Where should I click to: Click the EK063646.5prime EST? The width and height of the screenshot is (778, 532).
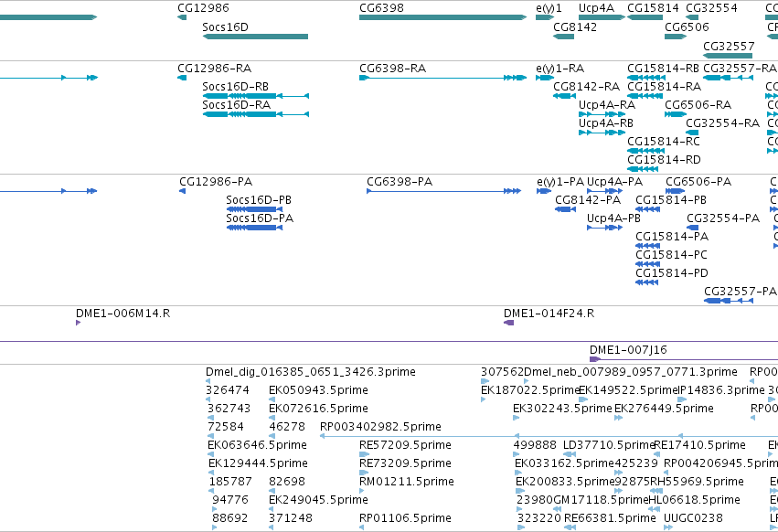pyautogui.click(x=210, y=454)
